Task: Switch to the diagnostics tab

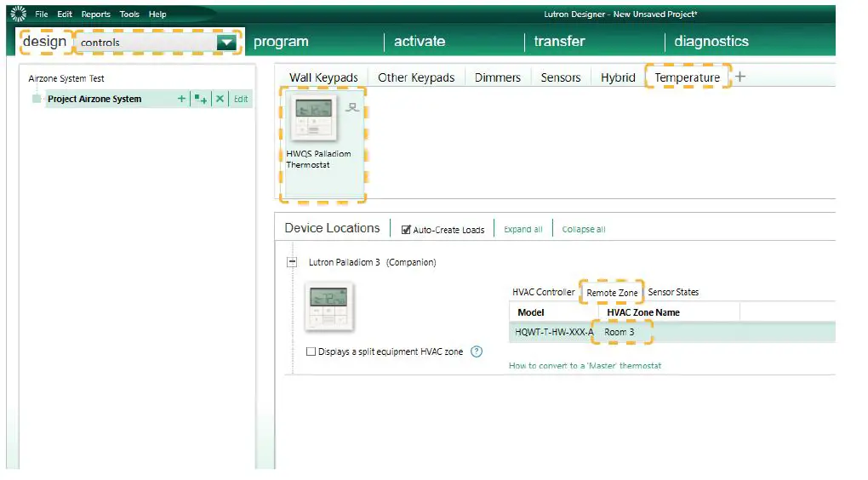Action: point(711,42)
